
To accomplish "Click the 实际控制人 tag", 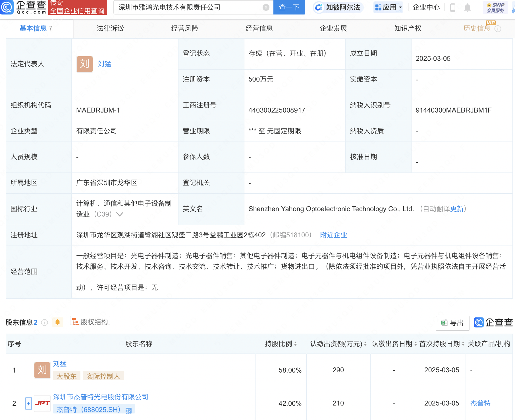I will coord(103,376).
